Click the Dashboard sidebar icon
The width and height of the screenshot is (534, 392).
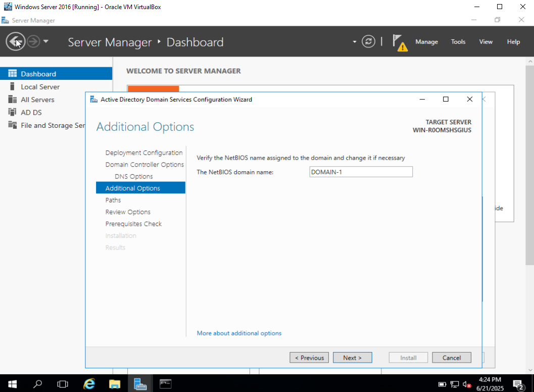[12, 74]
